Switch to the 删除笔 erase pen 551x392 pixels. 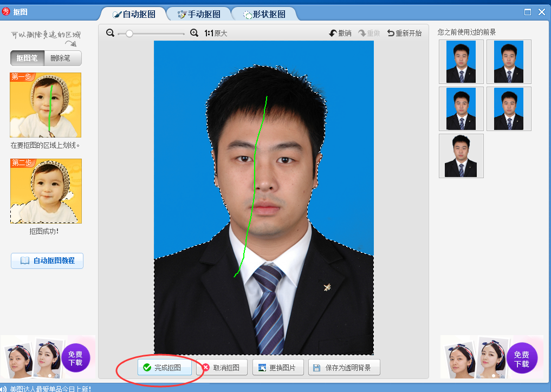click(61, 58)
